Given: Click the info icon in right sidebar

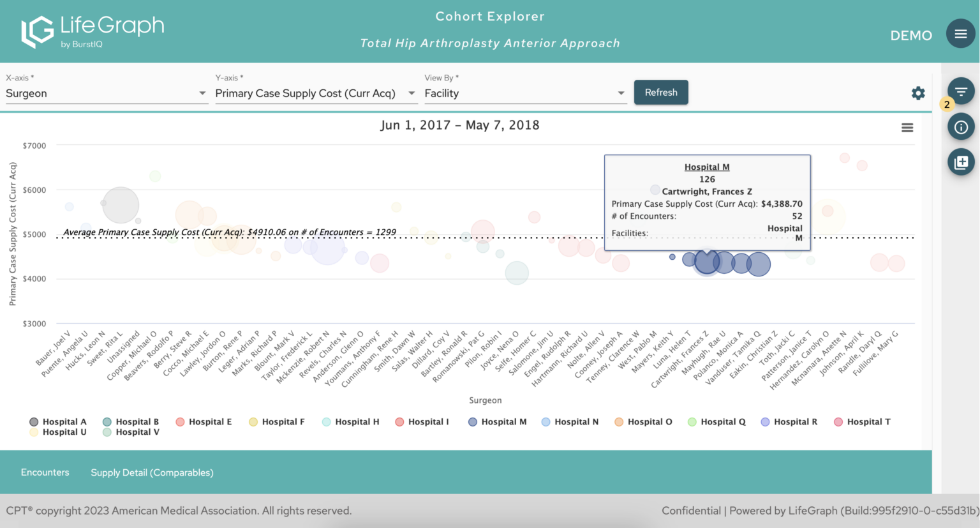Looking at the screenshot, I should pyautogui.click(x=961, y=126).
